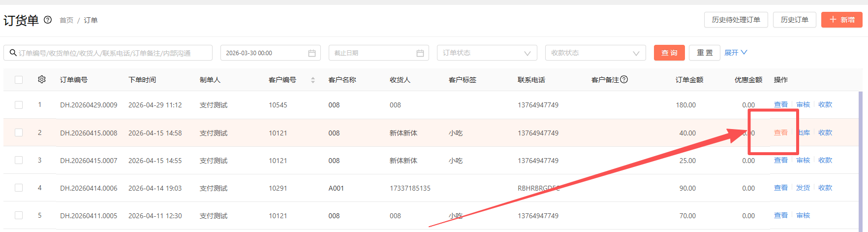Sort by 客户编号 column arrows
868x232 pixels.
pos(313,80)
